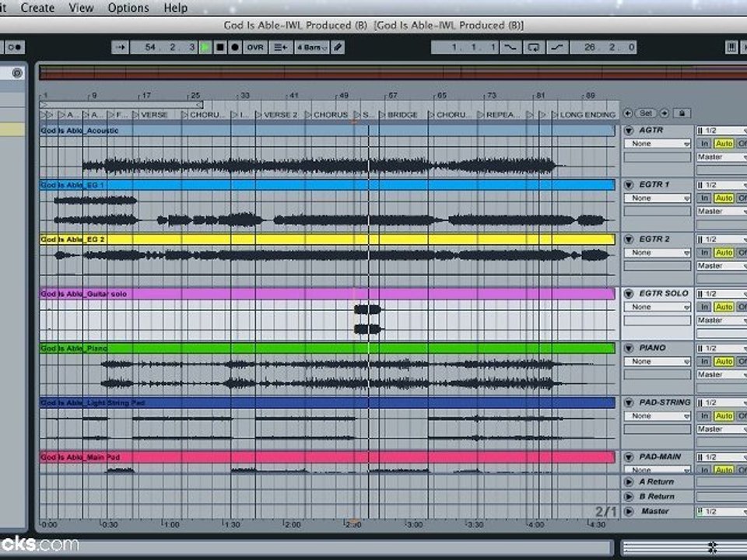The image size is (747, 560).
Task: Toggle AGTR monitor Auto button
Action: (724, 144)
